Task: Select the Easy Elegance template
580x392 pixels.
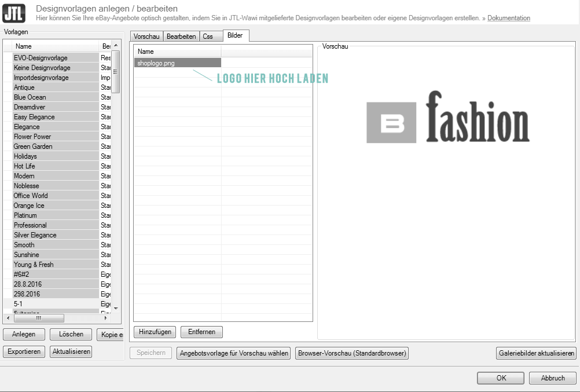Action: 56,117
